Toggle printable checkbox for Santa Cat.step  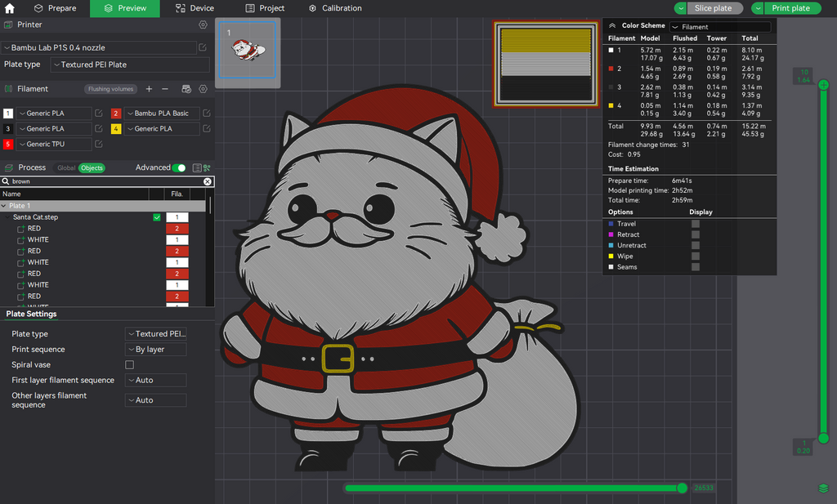(157, 217)
